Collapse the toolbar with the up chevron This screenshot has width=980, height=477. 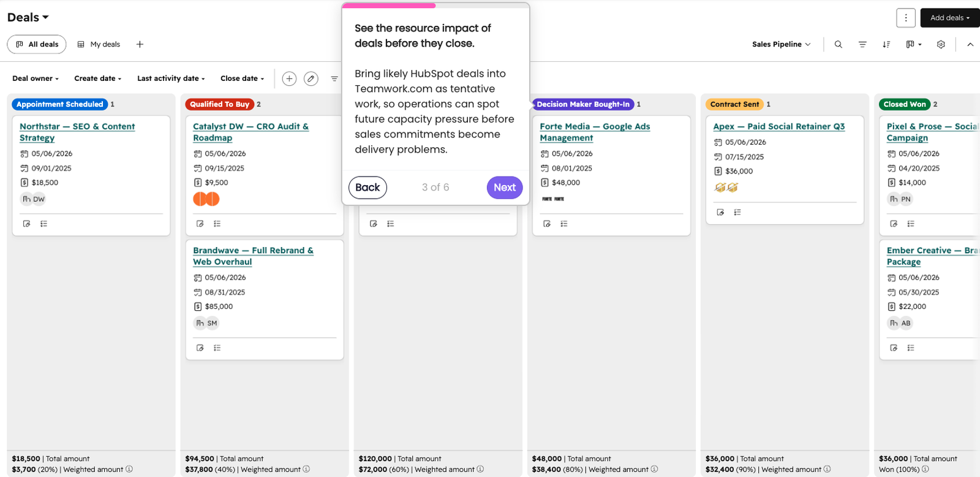pyautogui.click(x=970, y=44)
